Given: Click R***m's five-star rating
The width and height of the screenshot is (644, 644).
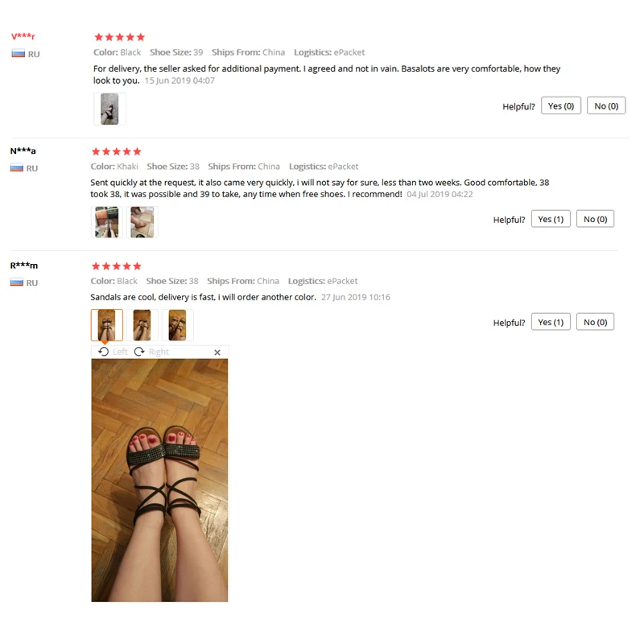Looking at the screenshot, I should coord(116,266).
